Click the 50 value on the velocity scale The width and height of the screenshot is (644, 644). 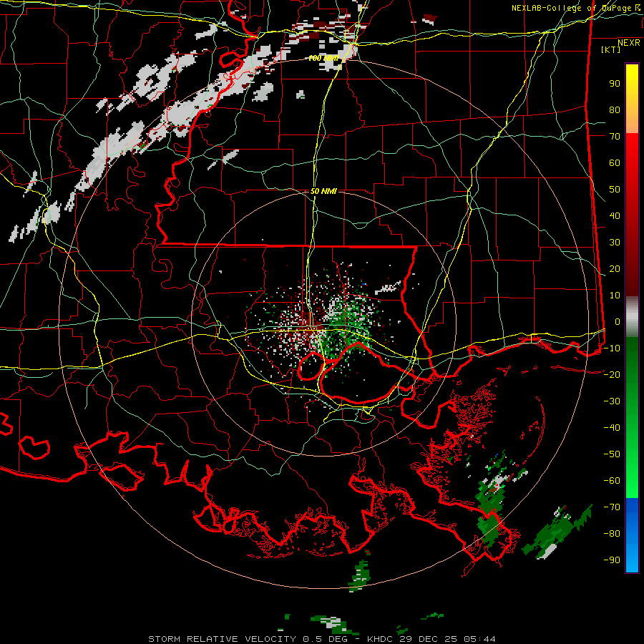click(x=615, y=190)
